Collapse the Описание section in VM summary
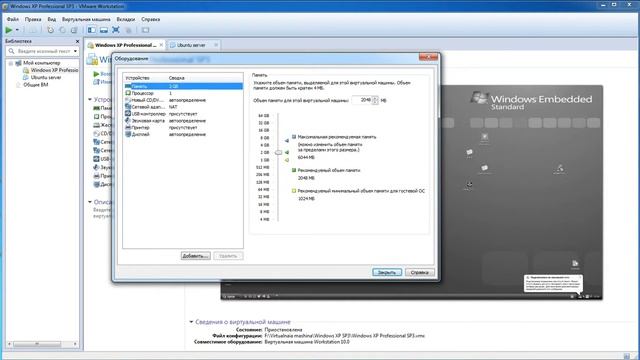The width and height of the screenshot is (640, 360). [x=90, y=202]
